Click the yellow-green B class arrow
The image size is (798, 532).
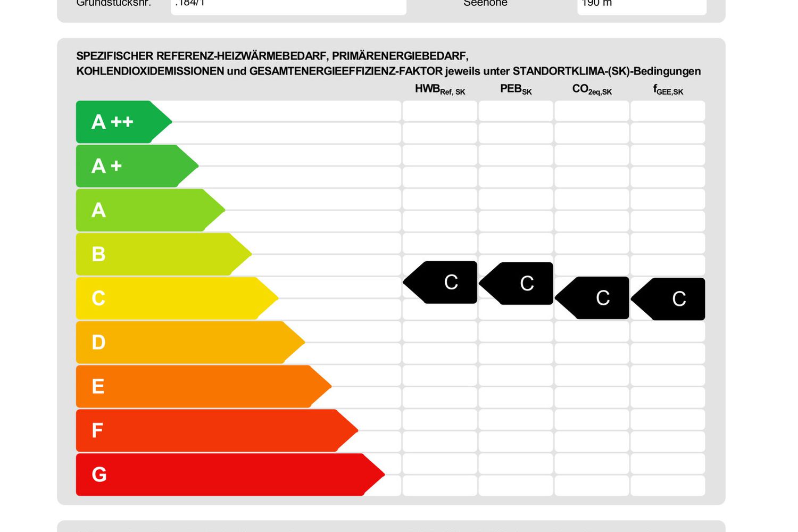click(x=163, y=254)
